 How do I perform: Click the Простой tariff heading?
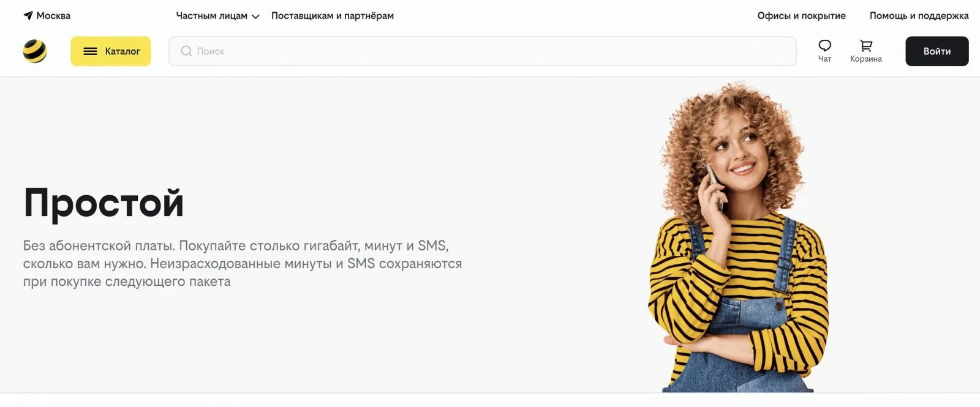(104, 203)
